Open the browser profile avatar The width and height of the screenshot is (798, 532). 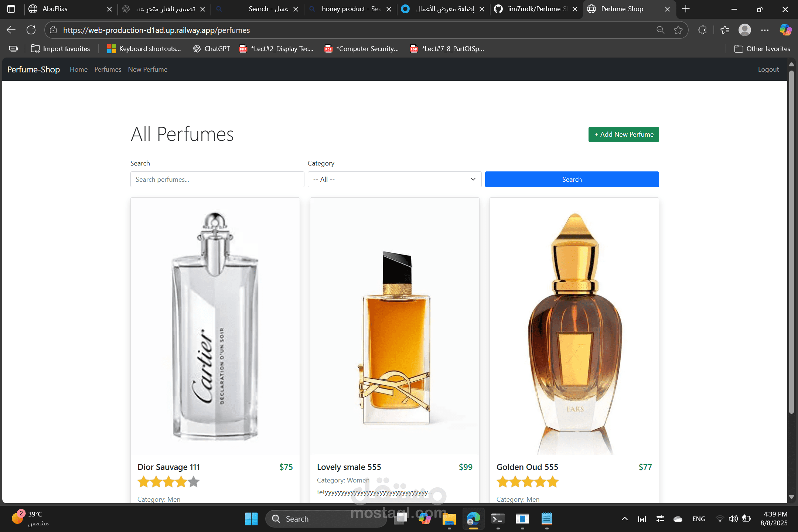[x=745, y=30]
